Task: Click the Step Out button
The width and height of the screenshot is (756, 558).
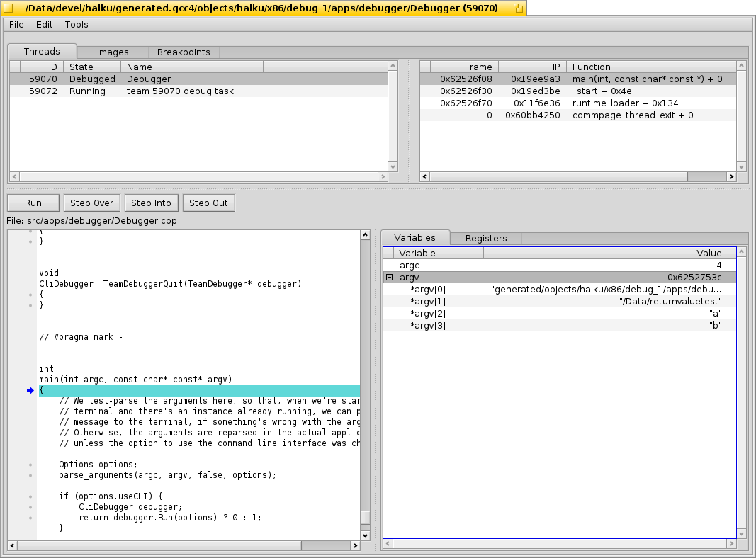Action: pyautogui.click(x=208, y=203)
